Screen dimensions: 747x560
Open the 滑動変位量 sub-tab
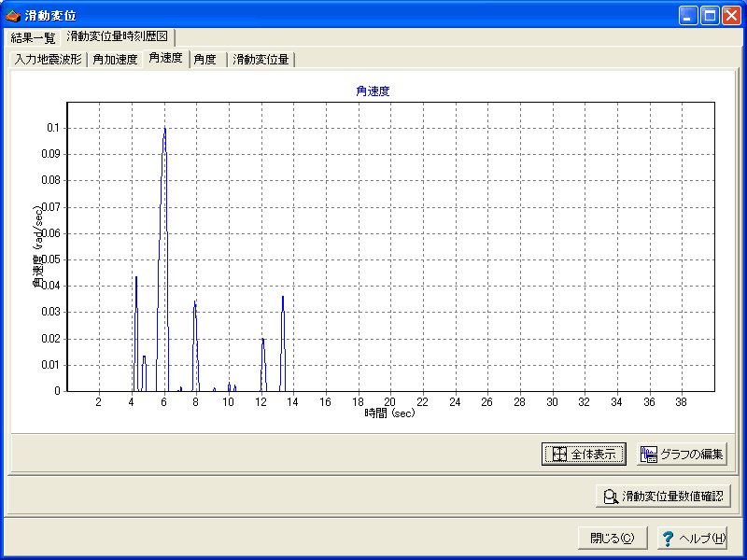point(261,60)
